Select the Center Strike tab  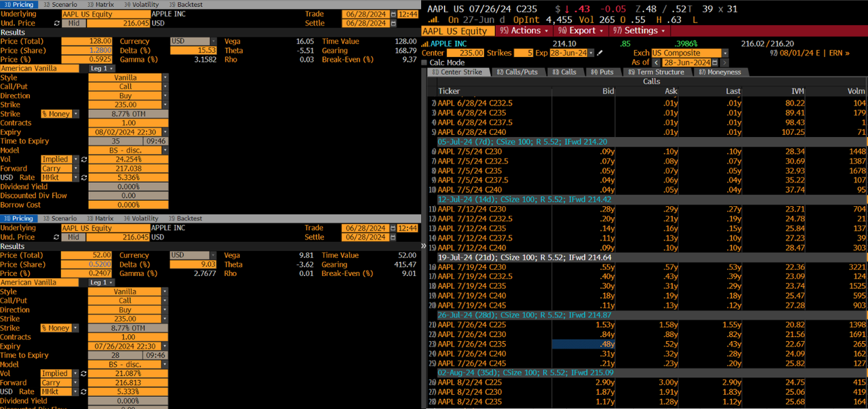[x=457, y=72]
